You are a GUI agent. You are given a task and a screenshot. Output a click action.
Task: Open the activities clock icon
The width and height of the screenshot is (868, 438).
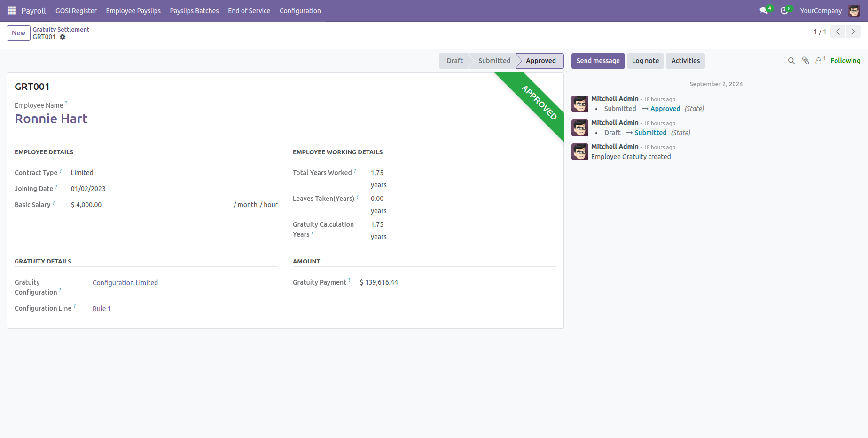click(784, 10)
